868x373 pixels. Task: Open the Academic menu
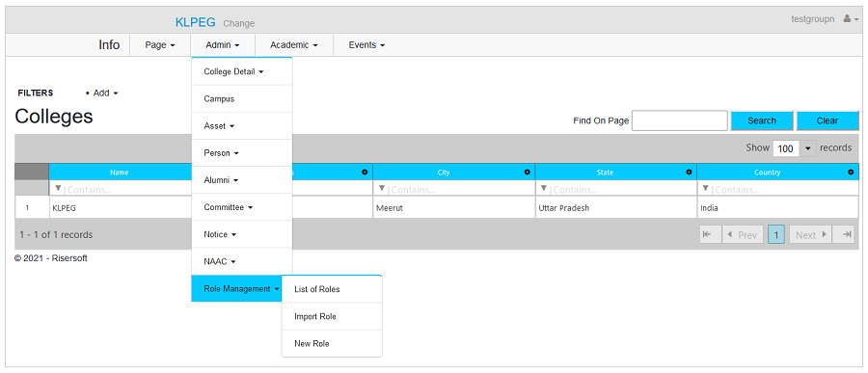(x=293, y=45)
